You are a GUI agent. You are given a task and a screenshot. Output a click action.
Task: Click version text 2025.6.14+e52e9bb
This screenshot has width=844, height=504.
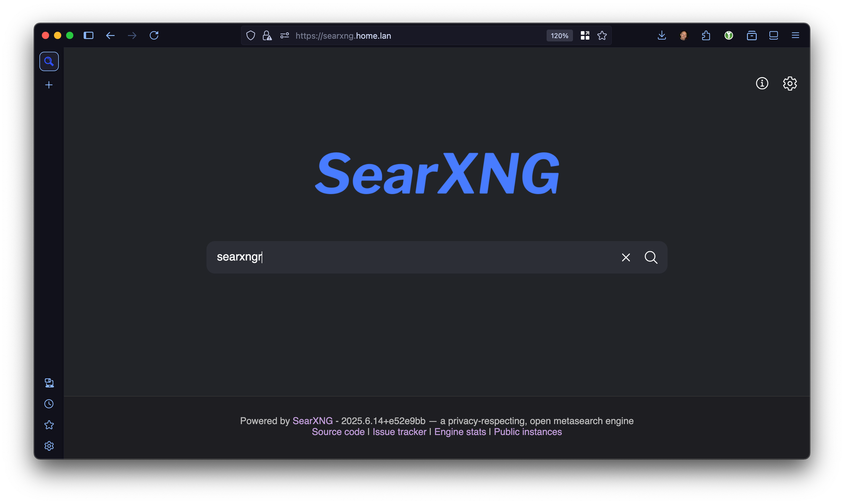pyautogui.click(x=383, y=421)
